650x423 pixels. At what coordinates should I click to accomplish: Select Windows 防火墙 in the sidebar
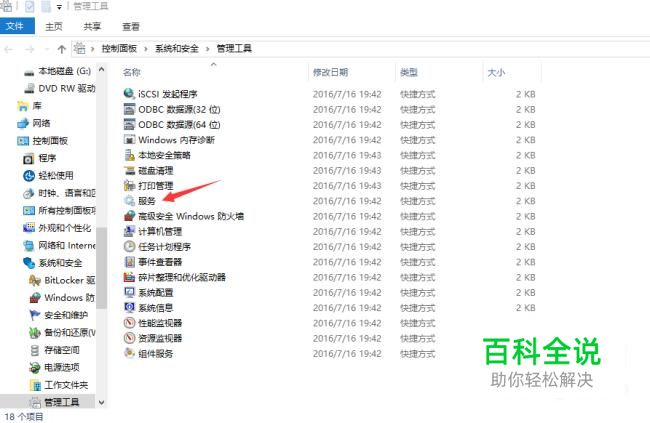69,298
